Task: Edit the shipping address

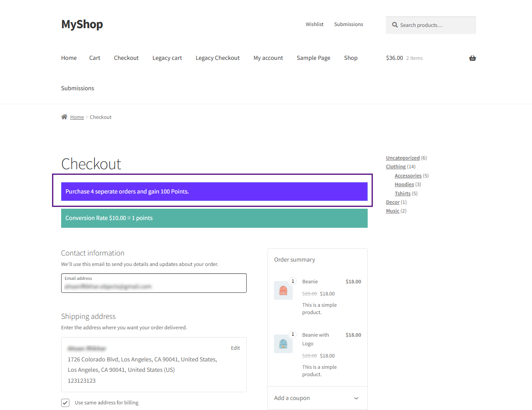Action: tap(235, 348)
